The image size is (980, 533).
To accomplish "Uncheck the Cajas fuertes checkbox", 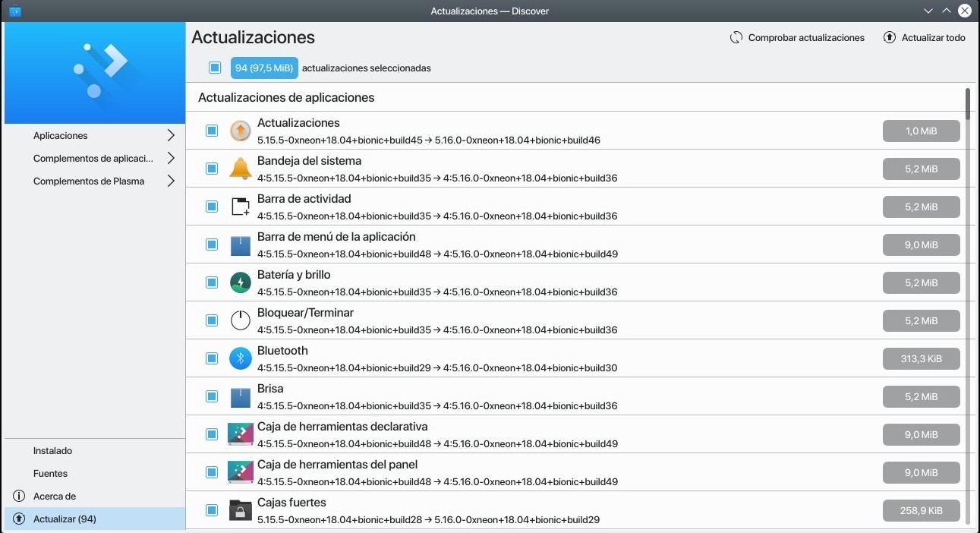I will [x=212, y=510].
